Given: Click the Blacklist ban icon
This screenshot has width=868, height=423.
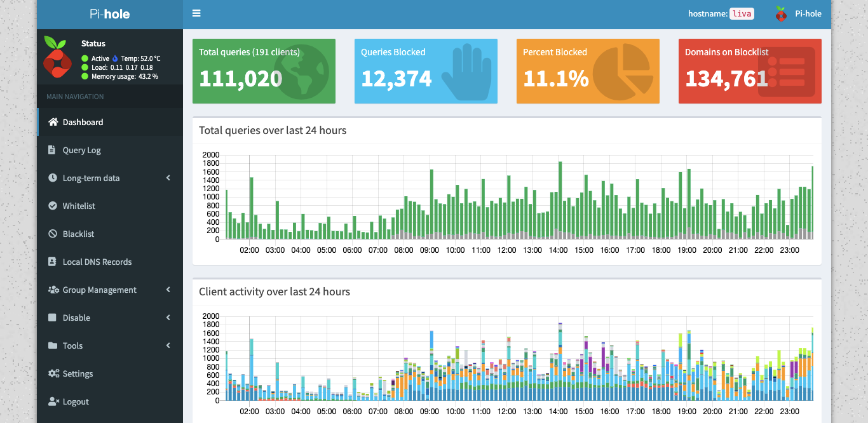Looking at the screenshot, I should pyautogui.click(x=53, y=234).
